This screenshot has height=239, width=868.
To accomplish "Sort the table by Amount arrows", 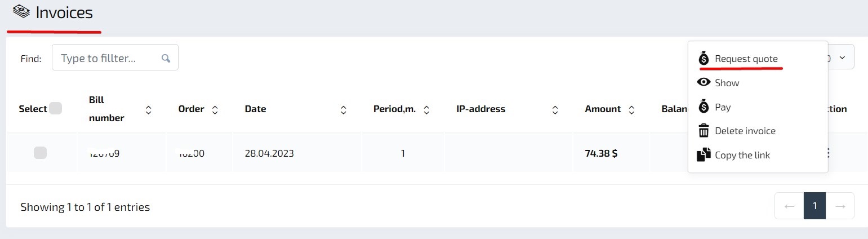I will click(x=631, y=109).
